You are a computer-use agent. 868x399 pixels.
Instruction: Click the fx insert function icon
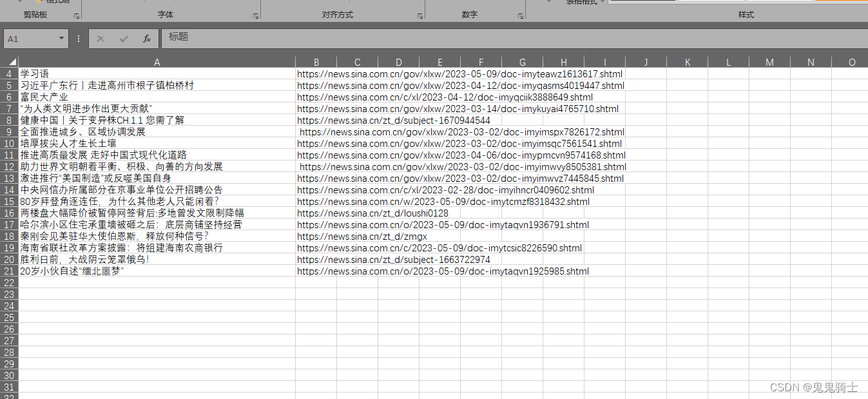click(x=147, y=39)
